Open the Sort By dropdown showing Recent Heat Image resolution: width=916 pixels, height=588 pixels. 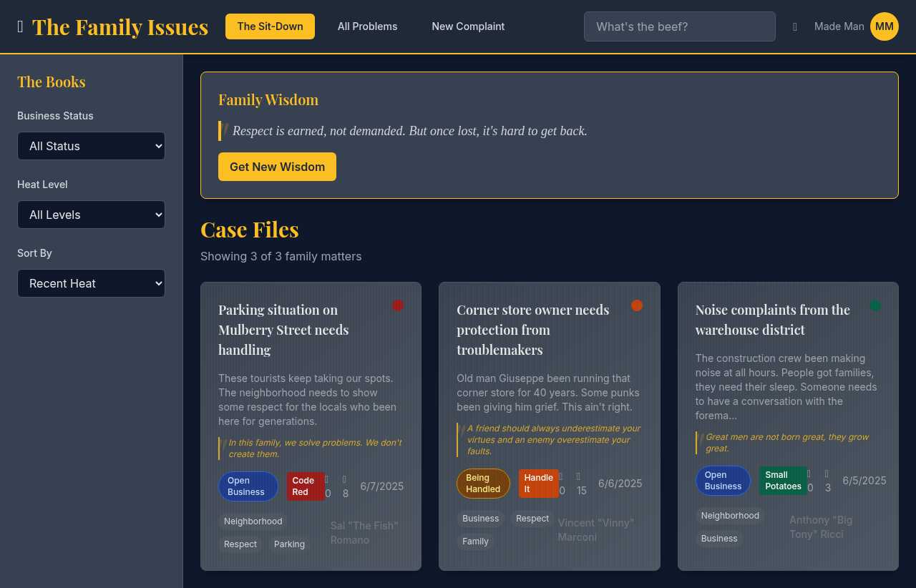[x=91, y=283]
